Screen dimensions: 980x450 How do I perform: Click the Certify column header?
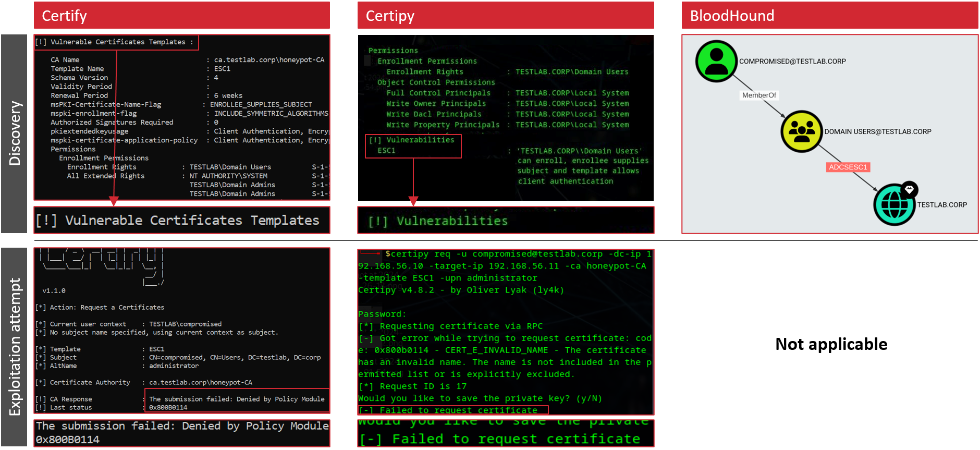[182, 15]
